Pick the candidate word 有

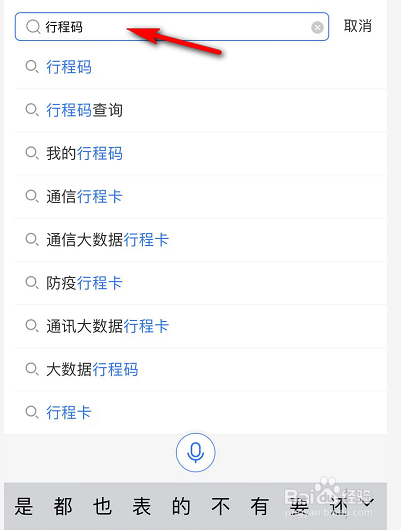click(x=260, y=506)
